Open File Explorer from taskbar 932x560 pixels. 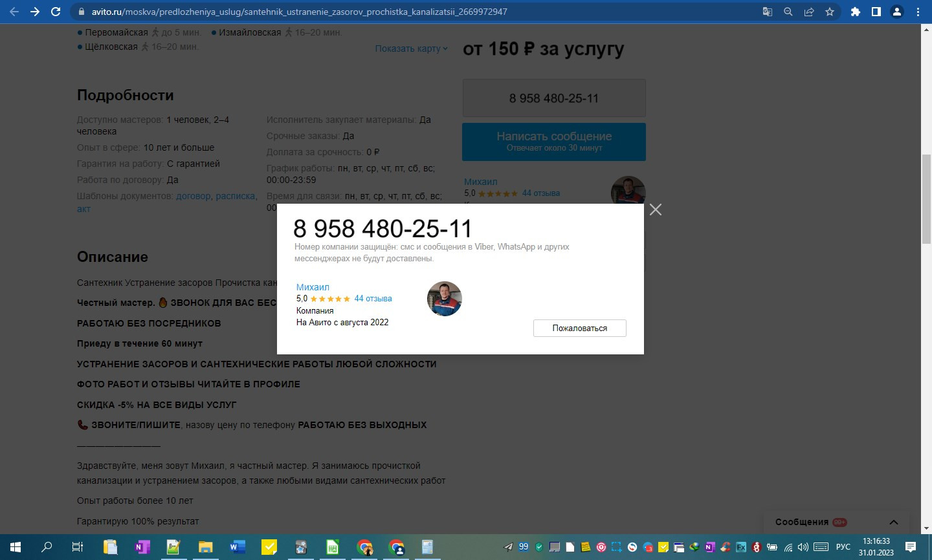click(205, 547)
